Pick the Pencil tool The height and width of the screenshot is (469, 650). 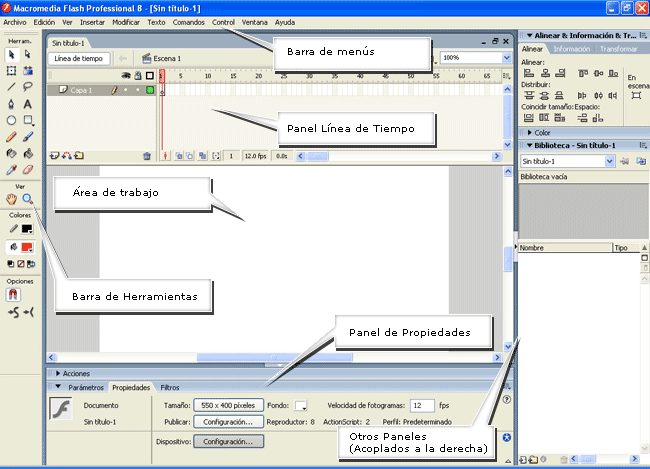tap(11, 137)
